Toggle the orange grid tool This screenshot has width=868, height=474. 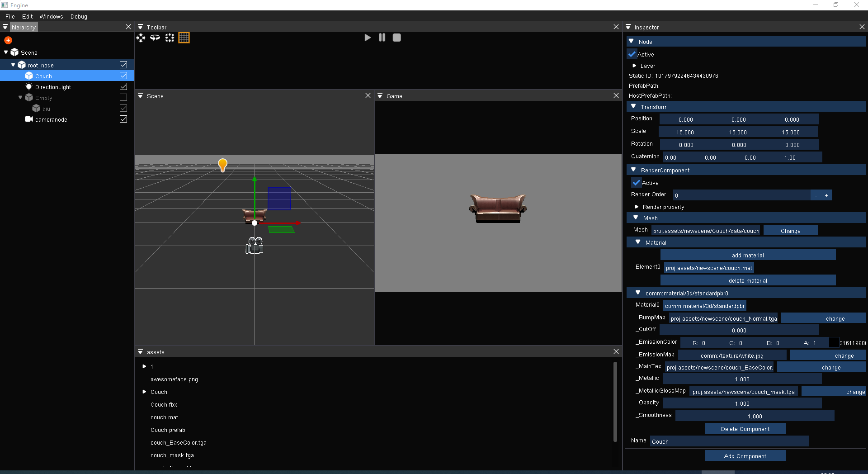point(184,38)
